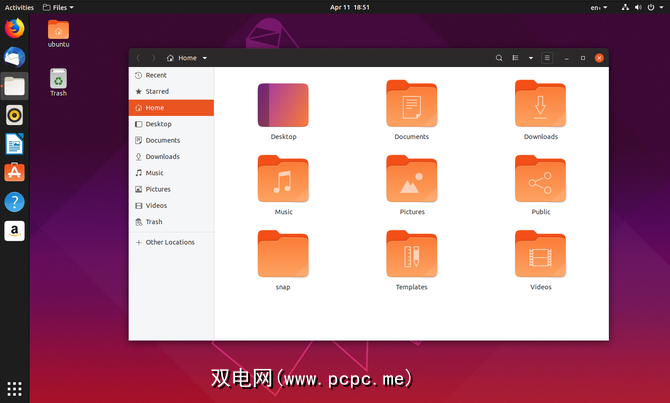The image size is (670, 403).
Task: Show applications grid in the dock
Action: coord(14,388)
